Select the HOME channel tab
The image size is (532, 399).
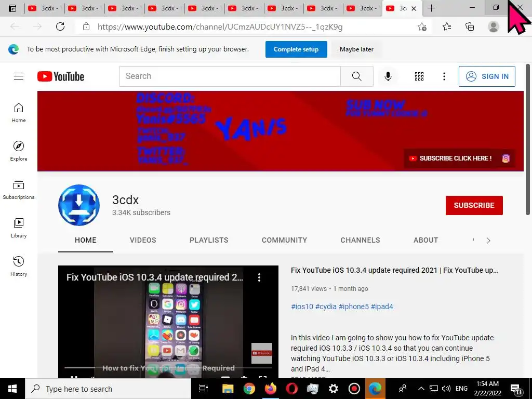(86, 240)
